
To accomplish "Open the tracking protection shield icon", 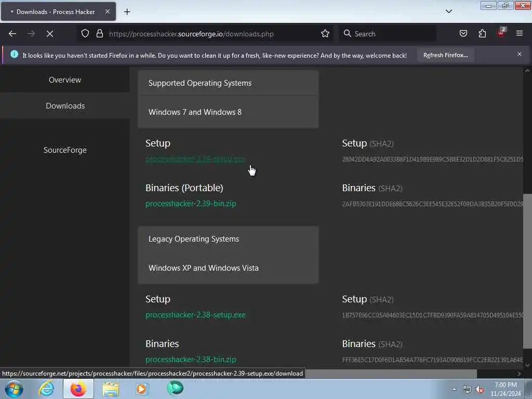I will point(85,34).
